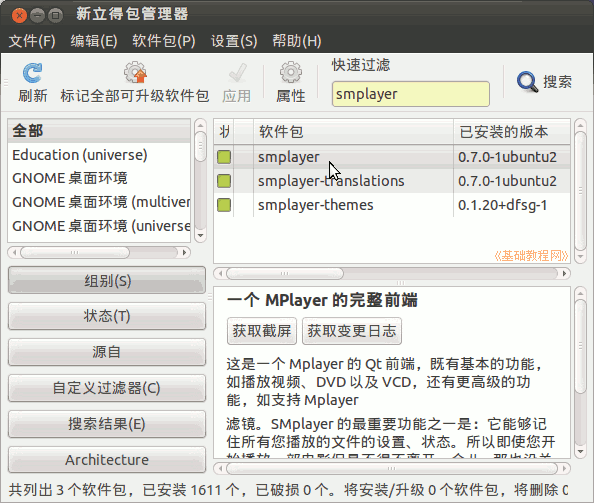Image resolution: width=594 pixels, height=503 pixels.
Task: Toggle the status box for smplayer-themes
Action: pyautogui.click(x=224, y=205)
